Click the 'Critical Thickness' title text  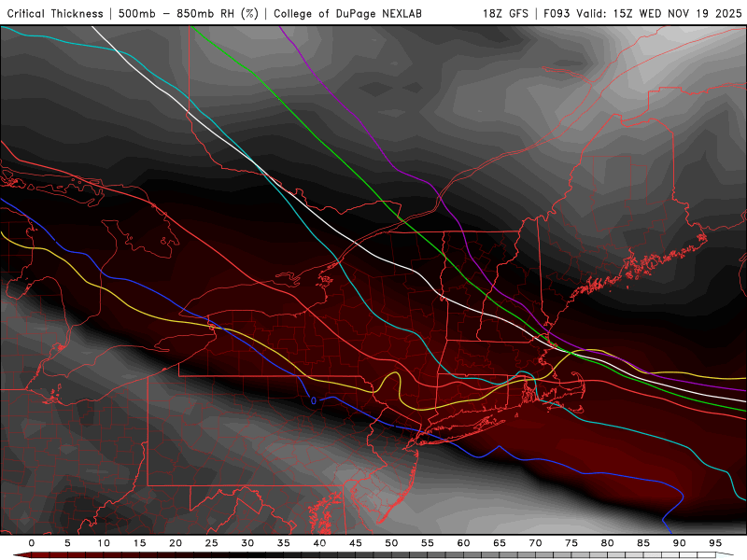[x=55, y=14]
